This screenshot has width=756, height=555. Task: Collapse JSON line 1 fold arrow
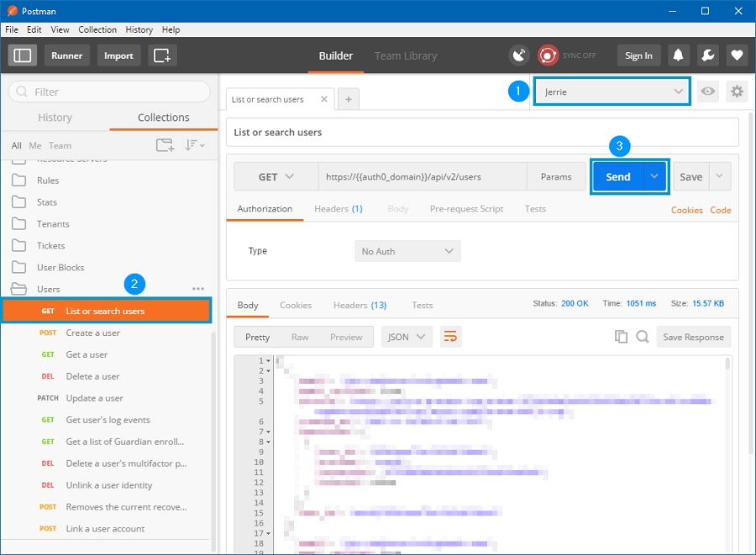[x=269, y=361]
